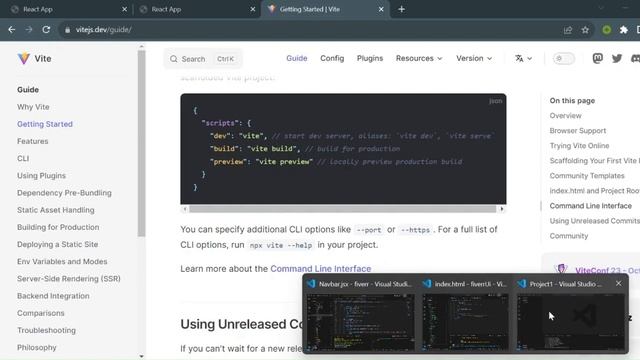Click the site lock icon in address bar
The height and width of the screenshot is (360, 640).
[67, 30]
